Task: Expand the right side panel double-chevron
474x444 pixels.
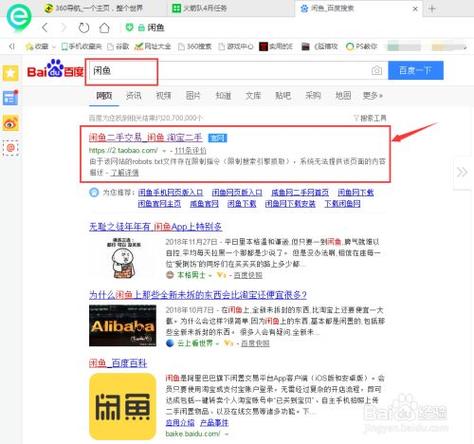Action: point(462,172)
